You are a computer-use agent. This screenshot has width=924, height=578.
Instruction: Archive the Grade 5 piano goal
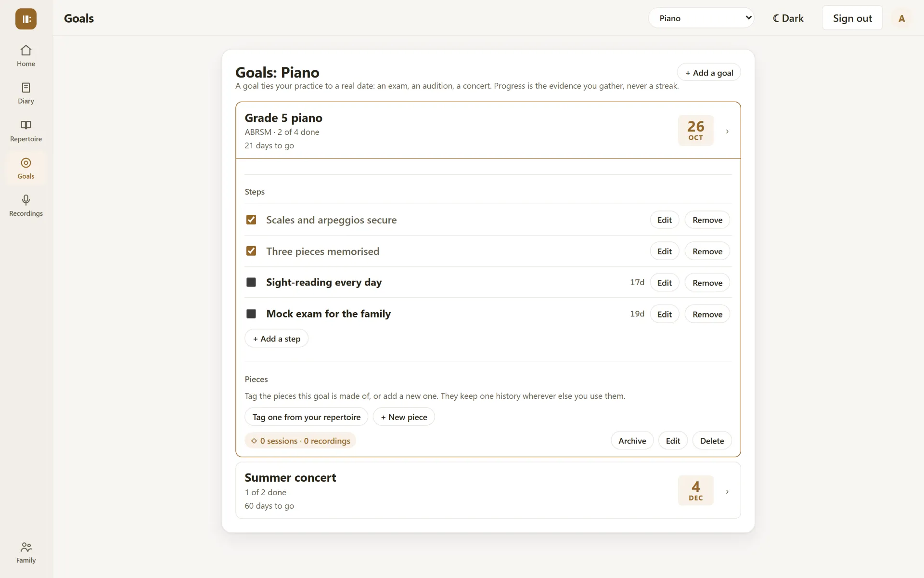pos(632,441)
